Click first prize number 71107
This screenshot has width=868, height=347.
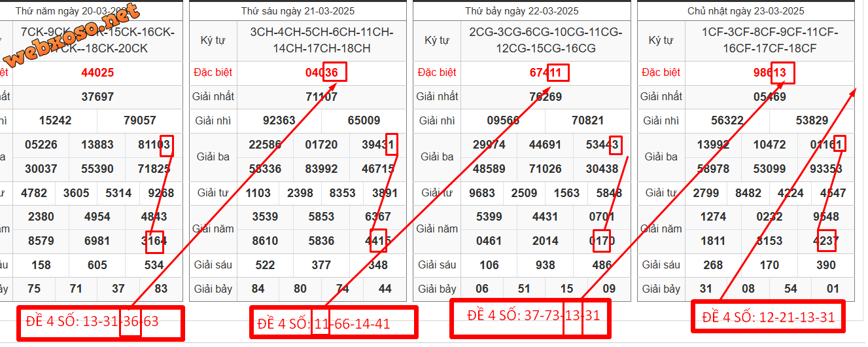point(322,97)
